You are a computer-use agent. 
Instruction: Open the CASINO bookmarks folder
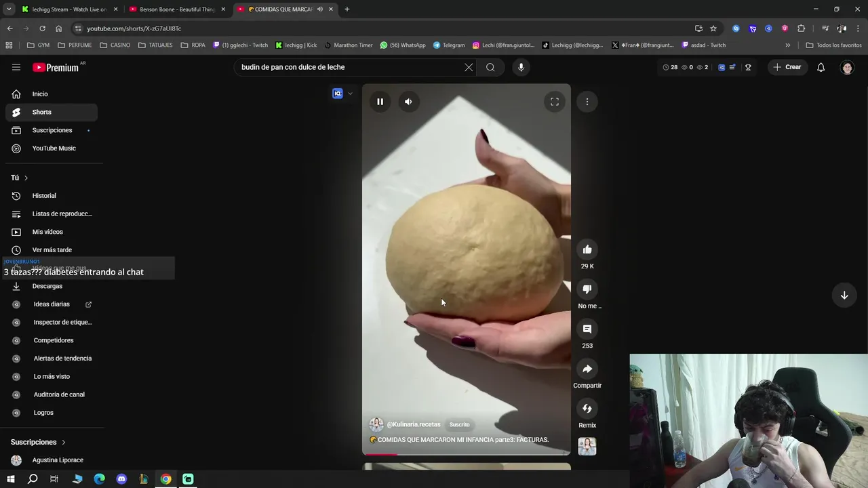click(115, 45)
